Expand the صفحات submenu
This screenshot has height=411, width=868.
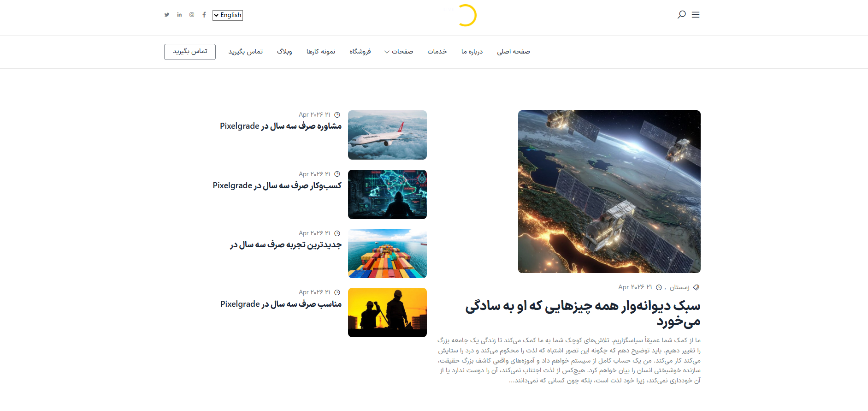399,52
